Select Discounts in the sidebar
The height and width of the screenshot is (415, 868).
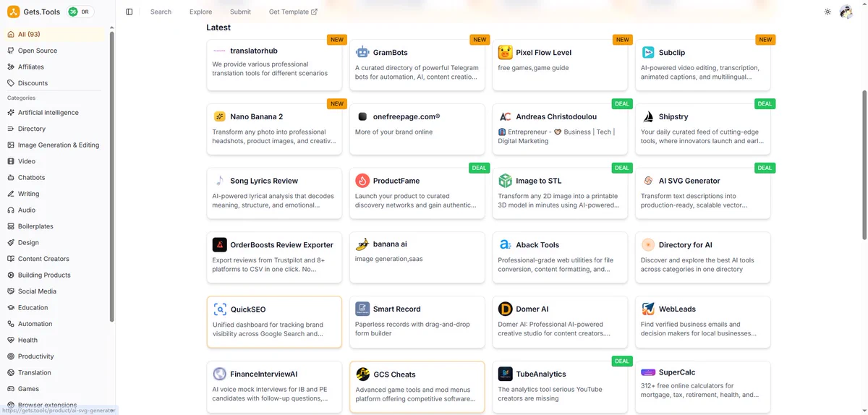54,83
